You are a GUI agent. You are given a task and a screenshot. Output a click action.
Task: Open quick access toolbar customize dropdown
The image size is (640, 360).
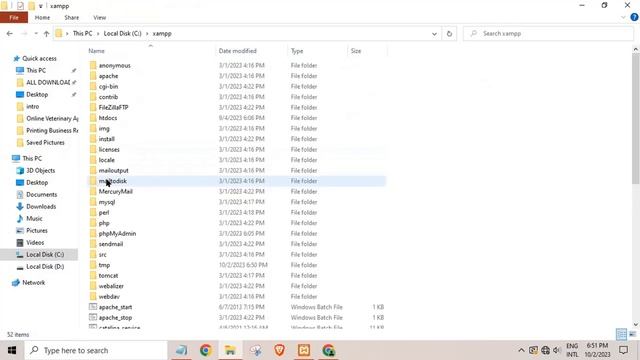pyautogui.click(x=41, y=6)
